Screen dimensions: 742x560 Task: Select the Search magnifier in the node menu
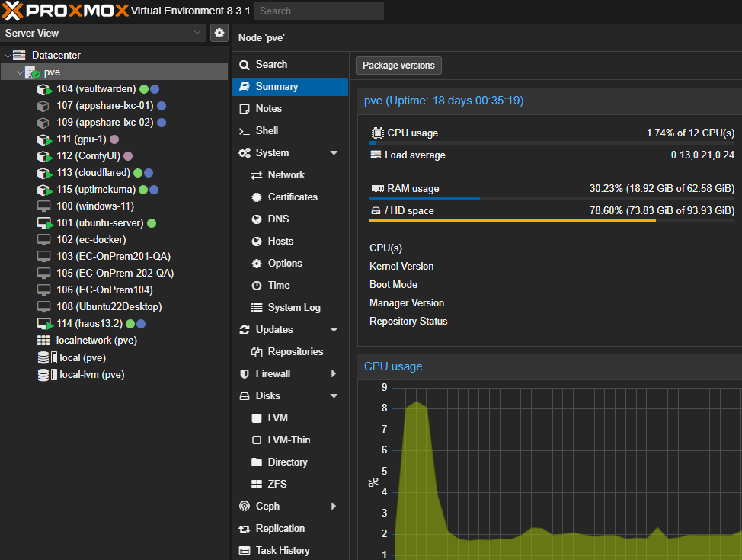tap(244, 65)
